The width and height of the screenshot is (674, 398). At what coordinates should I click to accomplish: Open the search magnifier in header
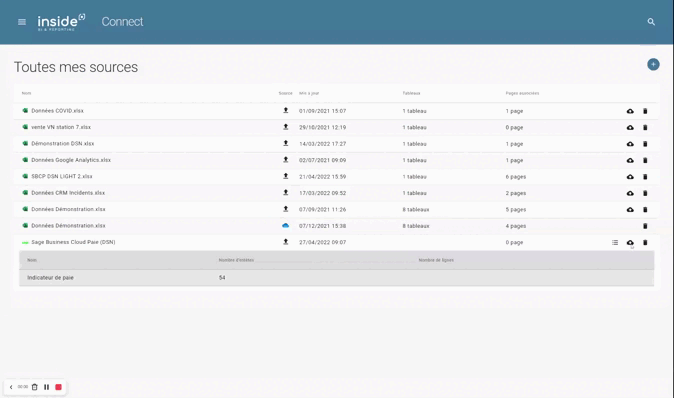coord(651,22)
